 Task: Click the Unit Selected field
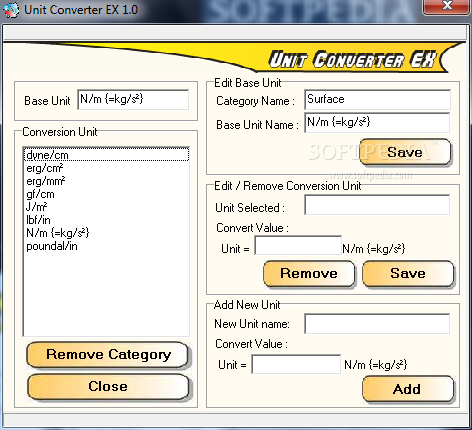pyautogui.click(x=377, y=205)
